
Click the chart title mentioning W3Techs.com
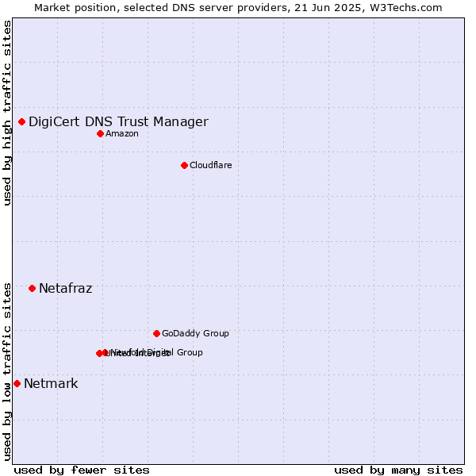tap(238, 8)
